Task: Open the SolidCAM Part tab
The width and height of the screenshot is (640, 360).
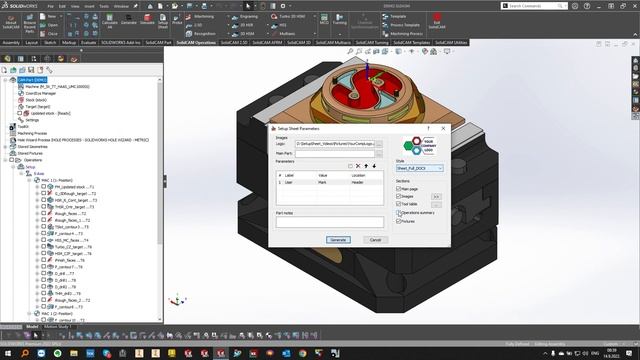Action: coord(158,42)
